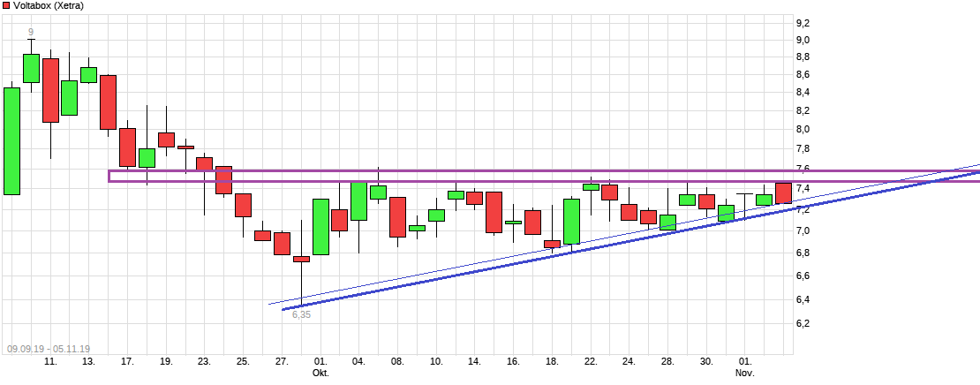Click the 7,8 price axis label

click(x=803, y=148)
